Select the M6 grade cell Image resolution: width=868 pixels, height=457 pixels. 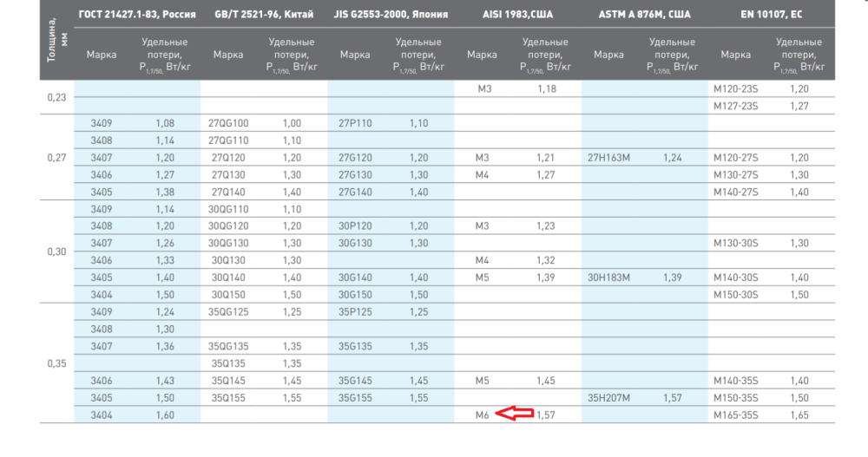[482, 415]
